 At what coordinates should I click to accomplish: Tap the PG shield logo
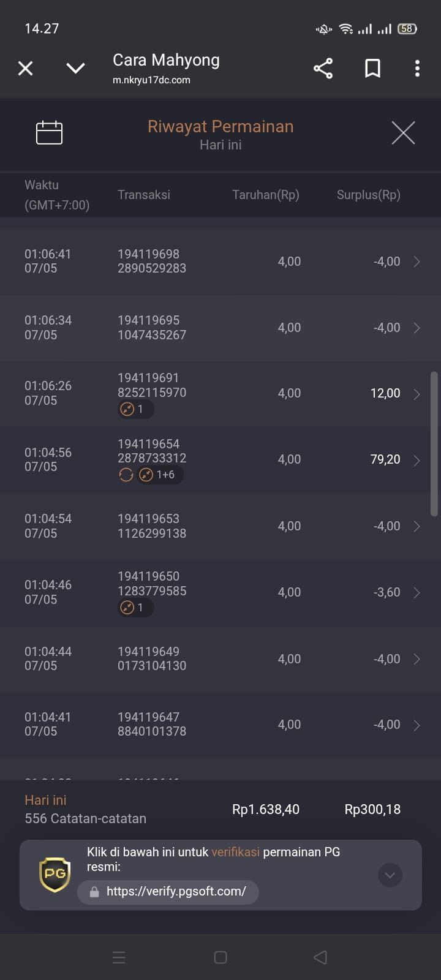[55, 873]
